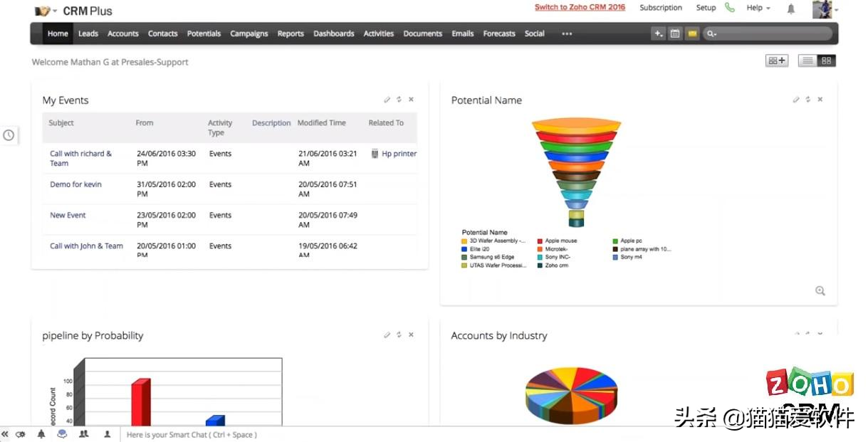Switch to list layout view
The height and width of the screenshot is (442, 868).
coord(807,61)
